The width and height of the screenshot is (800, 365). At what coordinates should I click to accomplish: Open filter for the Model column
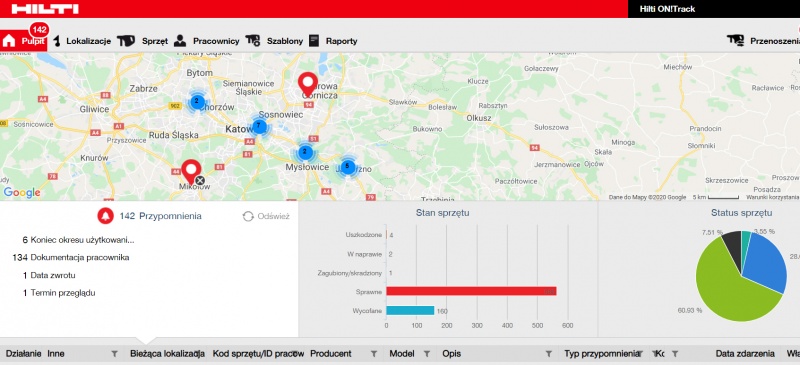427,354
